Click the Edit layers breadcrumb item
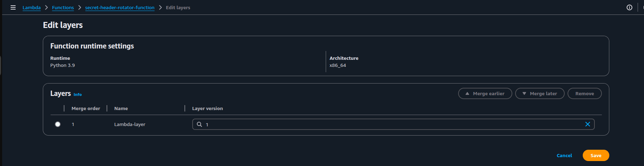Viewport: 644px width, 166px height. 178,7
